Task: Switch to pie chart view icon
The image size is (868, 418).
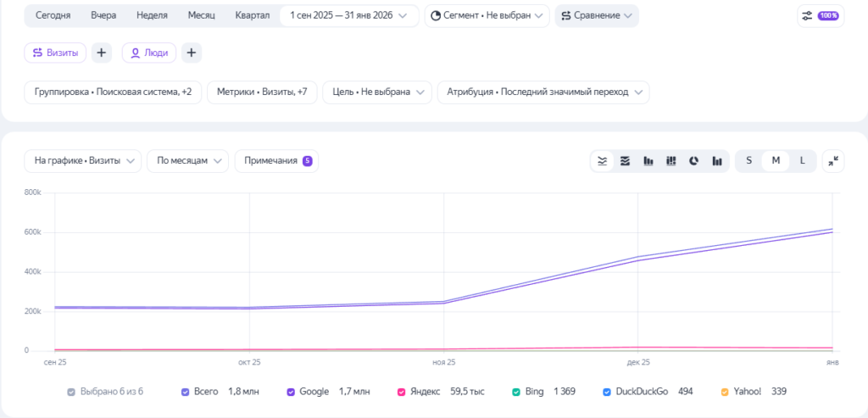Action: pos(693,161)
